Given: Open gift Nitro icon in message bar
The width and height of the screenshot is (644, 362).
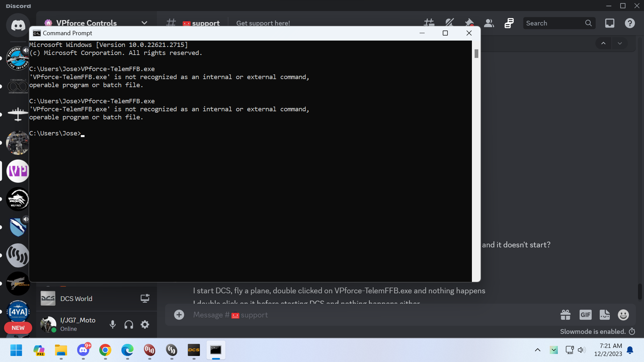Looking at the screenshot, I should click(566, 315).
